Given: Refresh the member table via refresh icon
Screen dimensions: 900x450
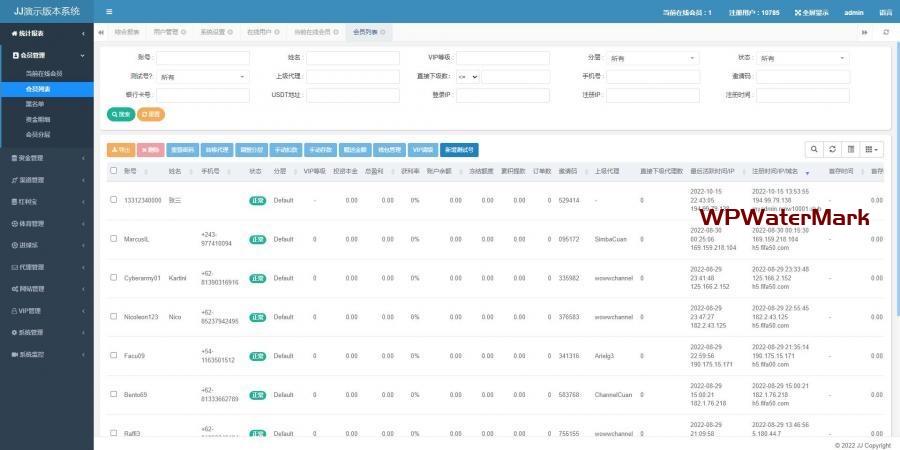Looking at the screenshot, I should point(833,149).
